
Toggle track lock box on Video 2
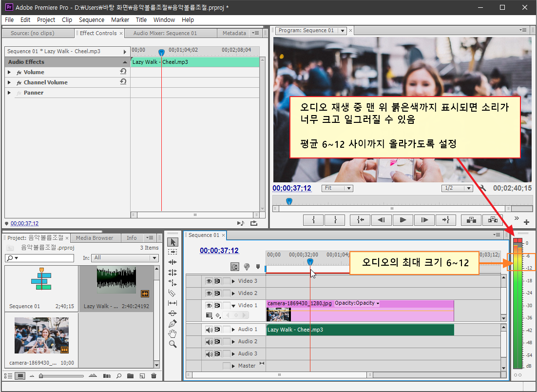click(x=227, y=294)
